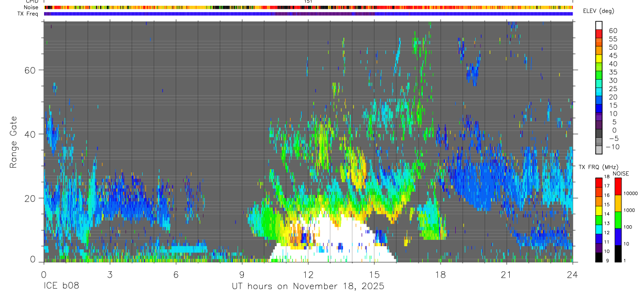The height and width of the screenshot is (297, 644).
Task: Click the '60' value on the ELEV scale
Action: [613, 31]
